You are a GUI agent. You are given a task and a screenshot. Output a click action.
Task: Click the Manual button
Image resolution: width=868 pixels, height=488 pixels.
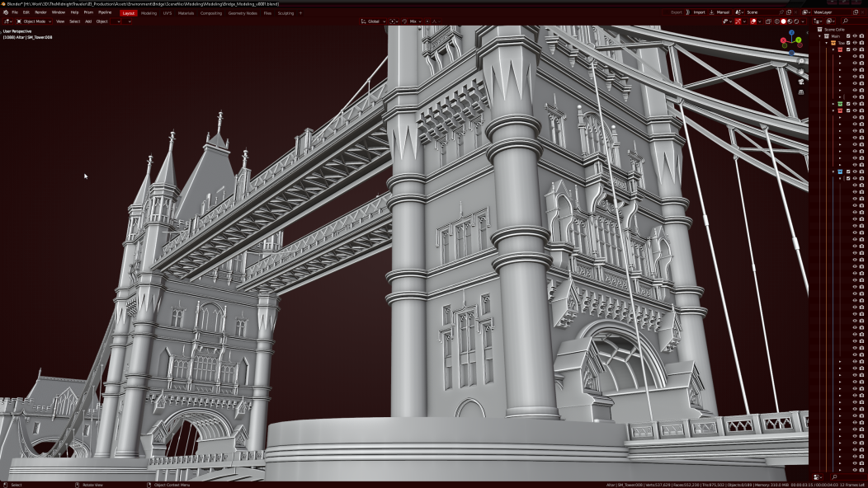(721, 12)
